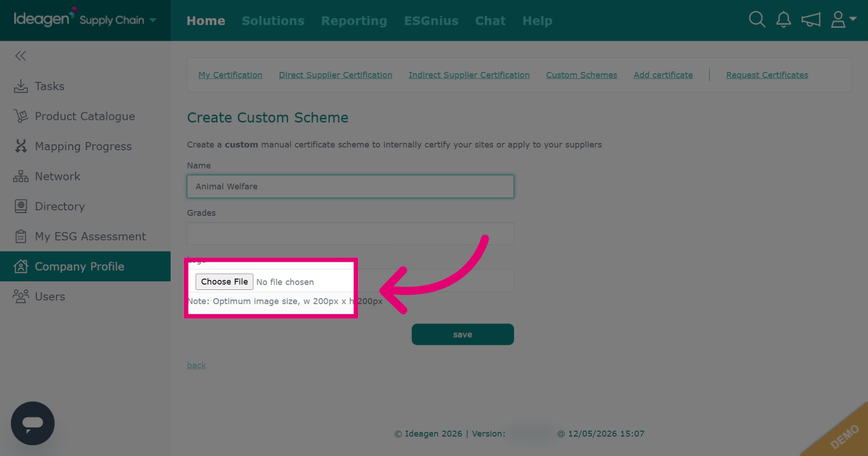Image resolution: width=868 pixels, height=456 pixels.
Task: Open the user account menu
Action: [x=843, y=19]
